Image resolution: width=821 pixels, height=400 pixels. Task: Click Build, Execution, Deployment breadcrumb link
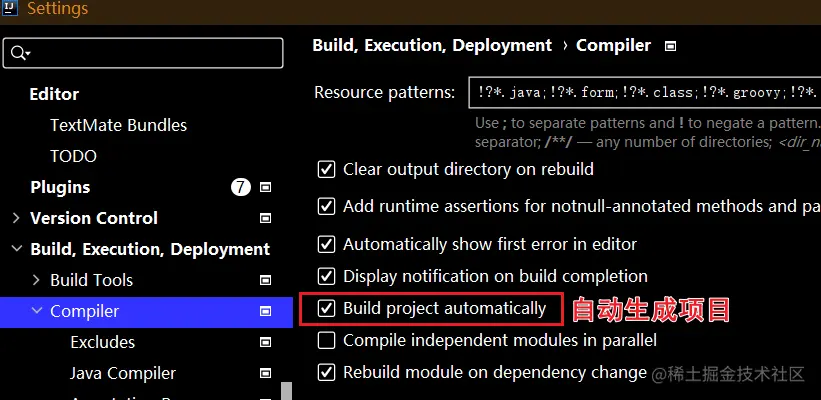coord(432,45)
